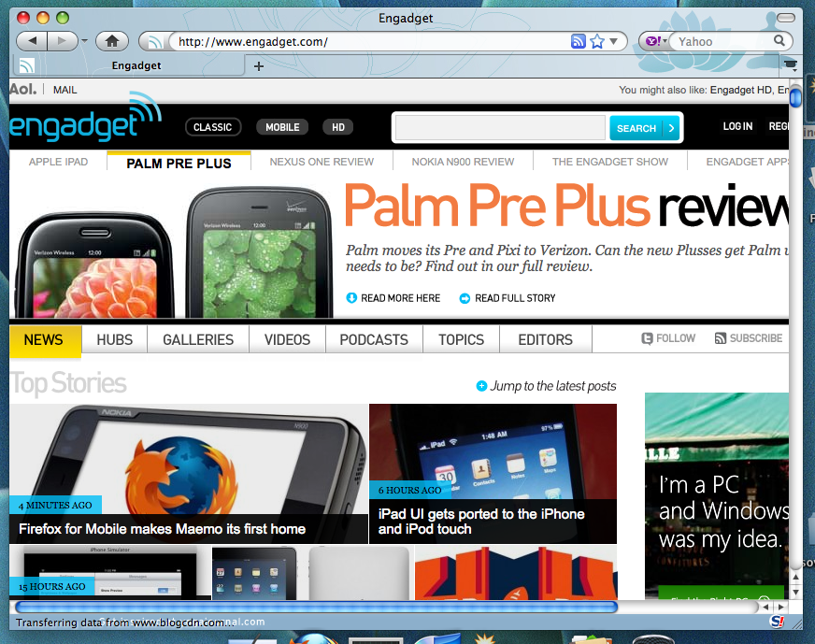
Task: Select the PALM PRE PLUS feature tab
Action: pos(179,163)
